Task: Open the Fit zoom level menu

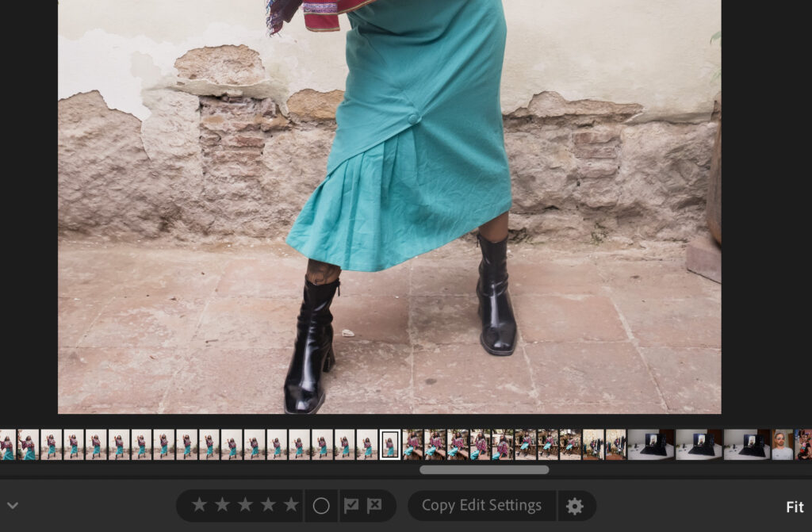Action: [795, 507]
